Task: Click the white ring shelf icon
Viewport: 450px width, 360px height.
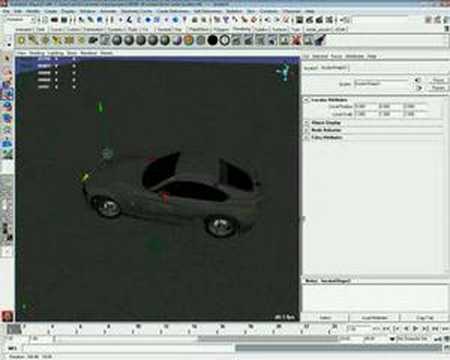Action: click(x=225, y=40)
